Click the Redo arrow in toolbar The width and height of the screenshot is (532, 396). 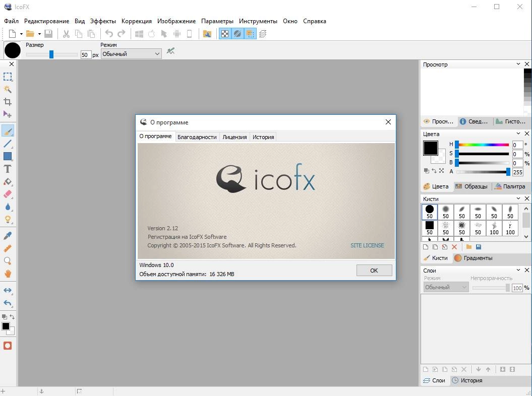pos(121,34)
